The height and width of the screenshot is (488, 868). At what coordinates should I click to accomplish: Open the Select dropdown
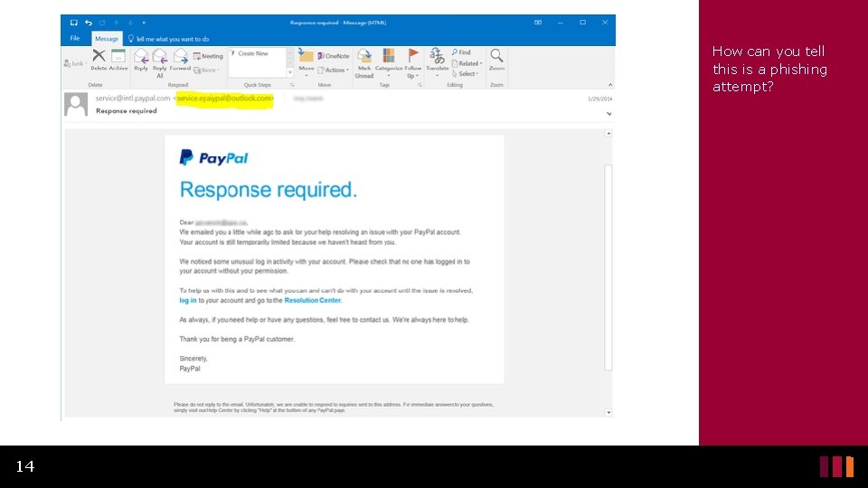coord(465,73)
